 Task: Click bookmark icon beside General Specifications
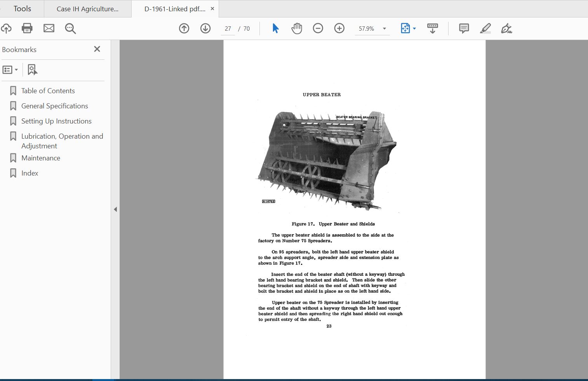13,106
